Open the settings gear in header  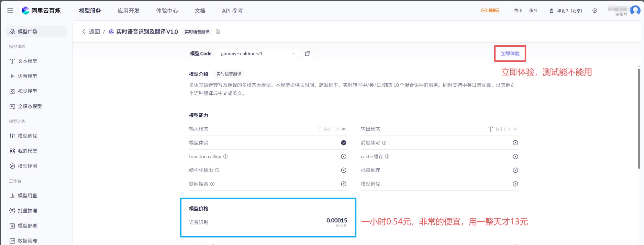pyautogui.click(x=595, y=11)
